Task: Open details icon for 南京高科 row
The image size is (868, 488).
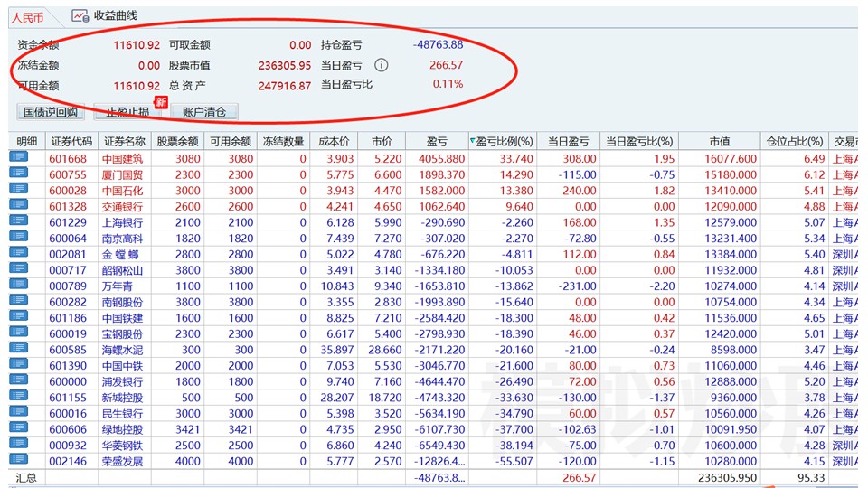Action: [18, 237]
